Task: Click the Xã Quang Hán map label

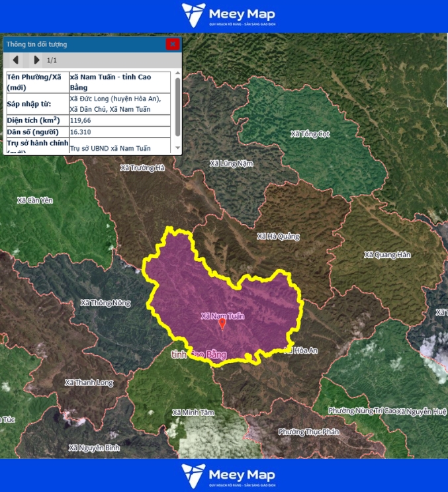Action: tap(387, 255)
